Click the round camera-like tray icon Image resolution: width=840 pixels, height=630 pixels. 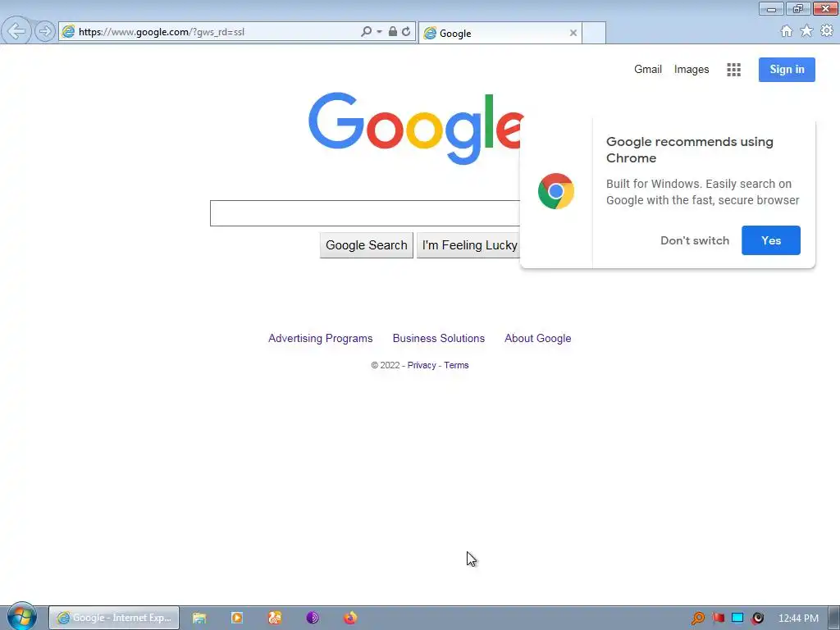pos(757,619)
